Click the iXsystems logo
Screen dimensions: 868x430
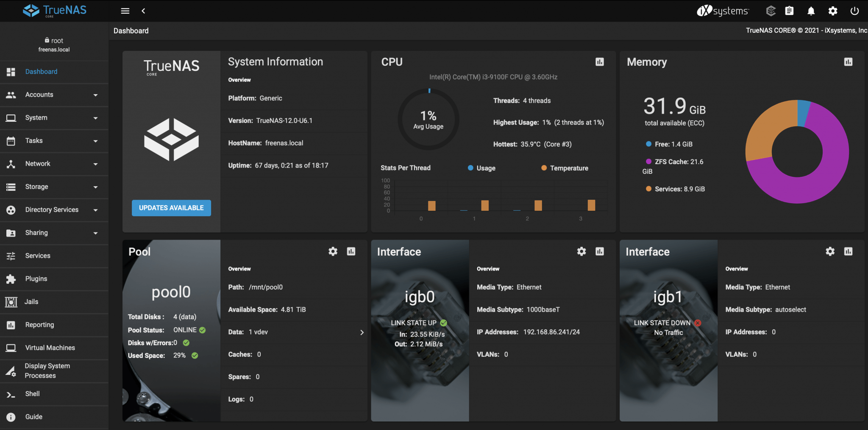[x=723, y=11]
